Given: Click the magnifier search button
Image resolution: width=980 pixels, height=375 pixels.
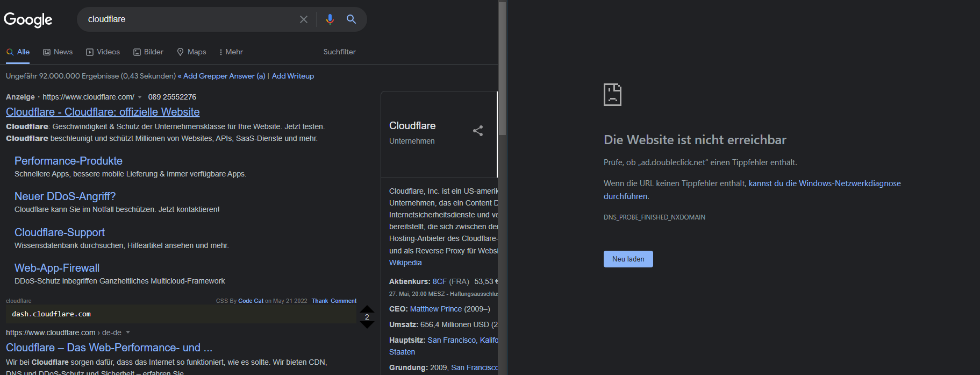Looking at the screenshot, I should [351, 19].
